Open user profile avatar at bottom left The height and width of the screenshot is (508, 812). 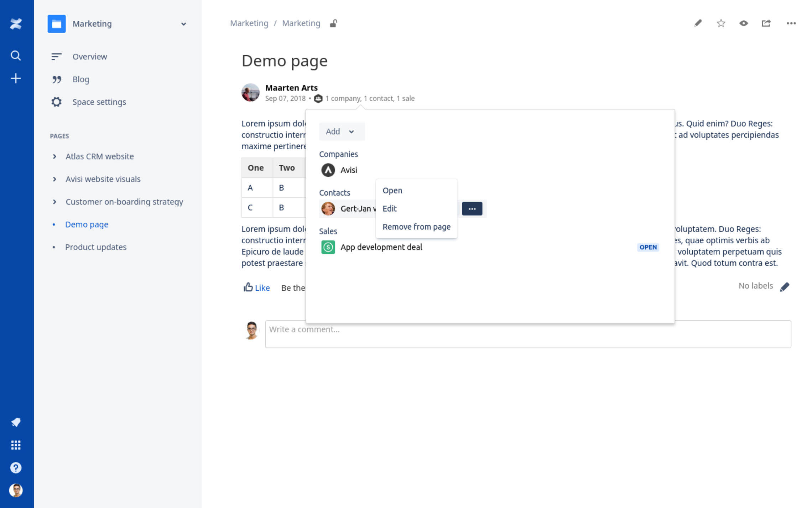16,491
